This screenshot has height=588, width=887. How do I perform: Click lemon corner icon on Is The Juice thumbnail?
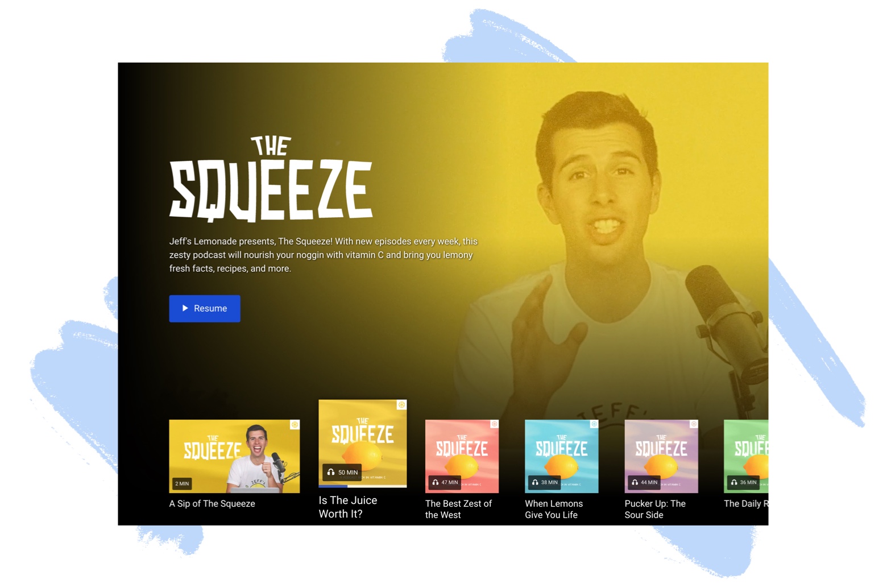point(401,405)
